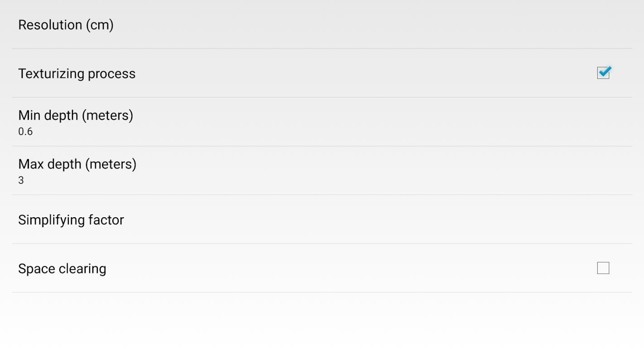Viewport: 644px width, 362px height.
Task: Open the Simplifying factor setting
Action: coord(322,219)
